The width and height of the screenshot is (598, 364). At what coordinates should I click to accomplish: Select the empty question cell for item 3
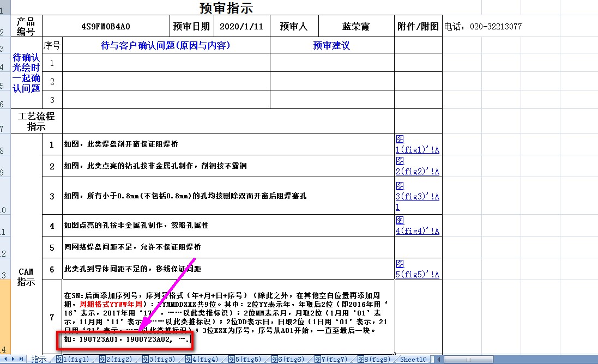166,100
